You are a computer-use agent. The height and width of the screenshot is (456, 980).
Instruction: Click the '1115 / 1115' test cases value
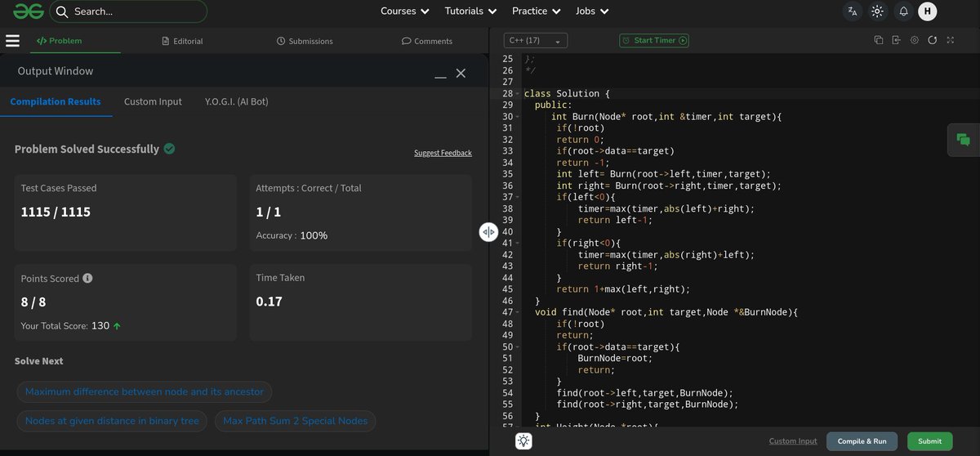pos(56,212)
